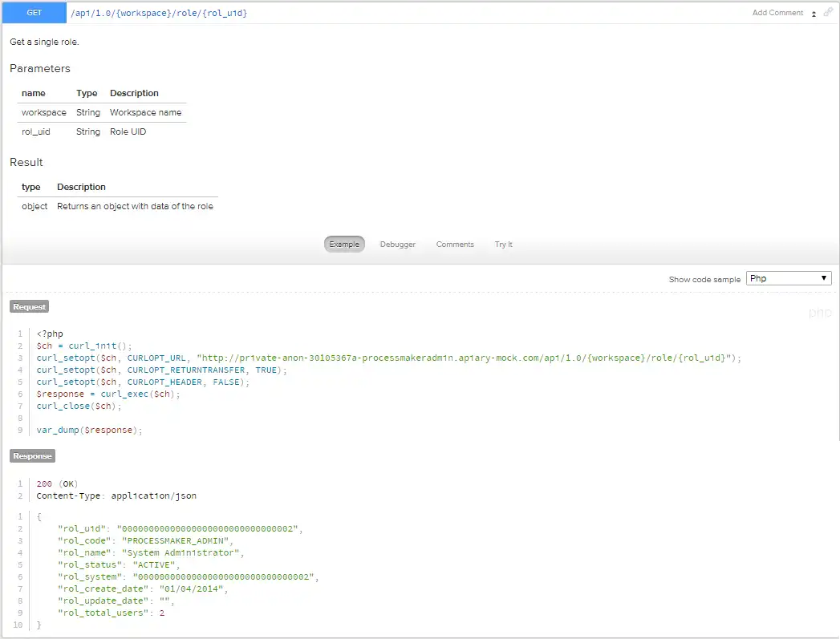Viewport: 840px width, 639px height.
Task: Click the dropdown arrow on the language selector
Action: pyautogui.click(x=822, y=277)
